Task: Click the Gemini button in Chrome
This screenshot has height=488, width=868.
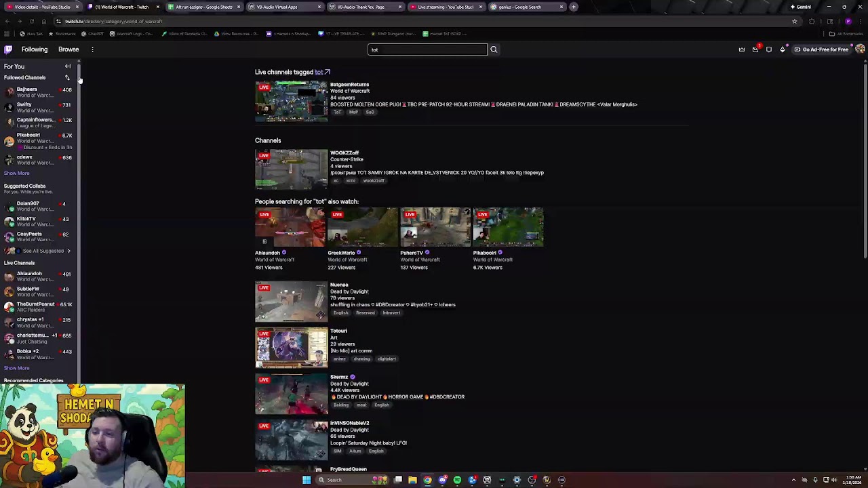Action: (x=800, y=7)
